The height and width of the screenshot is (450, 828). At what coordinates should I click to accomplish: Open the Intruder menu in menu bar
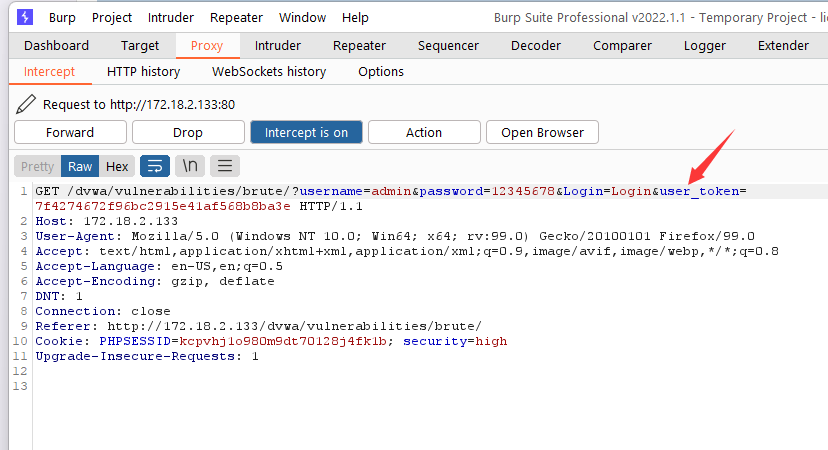tap(171, 17)
